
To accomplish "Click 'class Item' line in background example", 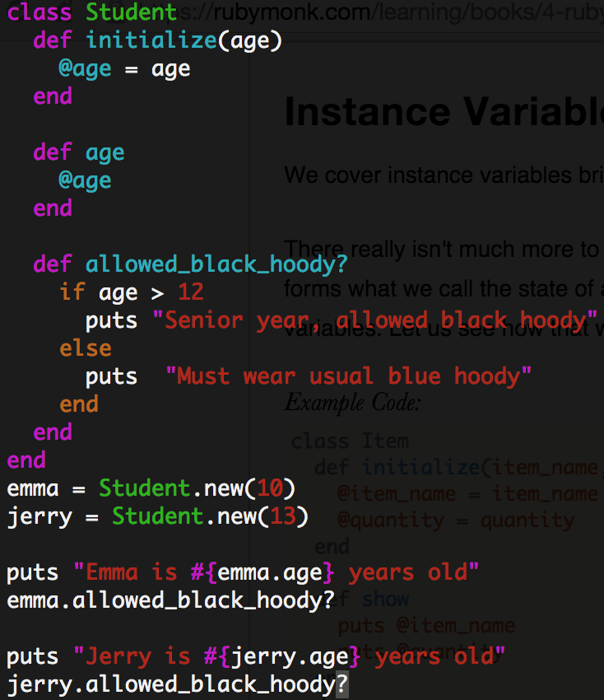I will click(x=350, y=441).
